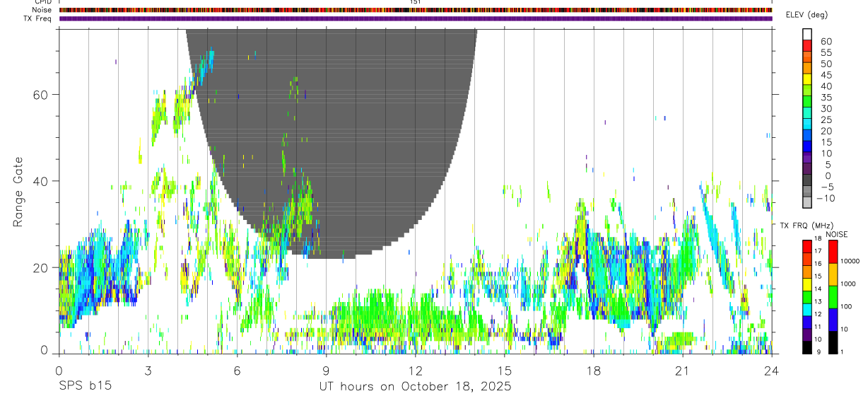Click the 35 label on elevation scale
Screen dimensions: 868x401
pyautogui.click(x=826, y=98)
